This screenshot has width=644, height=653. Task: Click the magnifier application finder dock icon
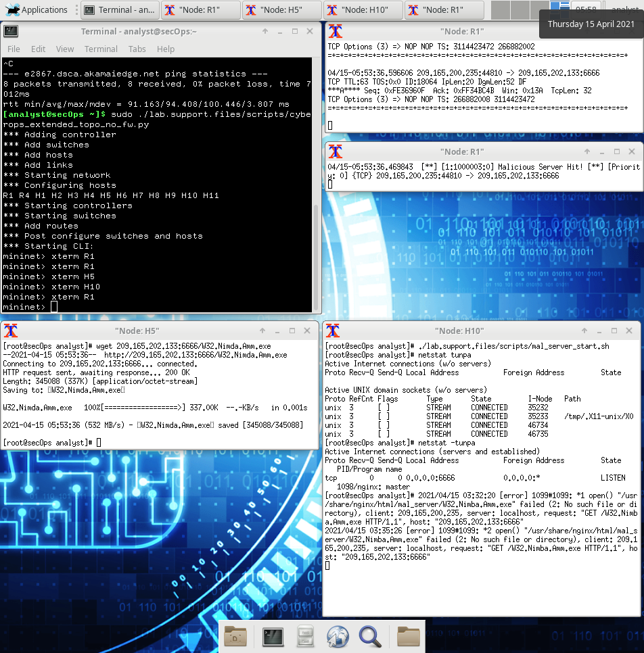[370, 637]
